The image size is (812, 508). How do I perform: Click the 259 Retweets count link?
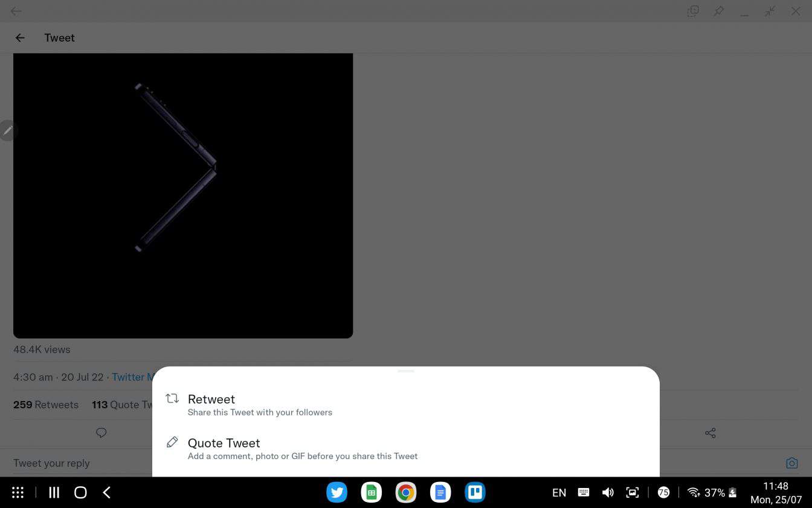coord(46,405)
